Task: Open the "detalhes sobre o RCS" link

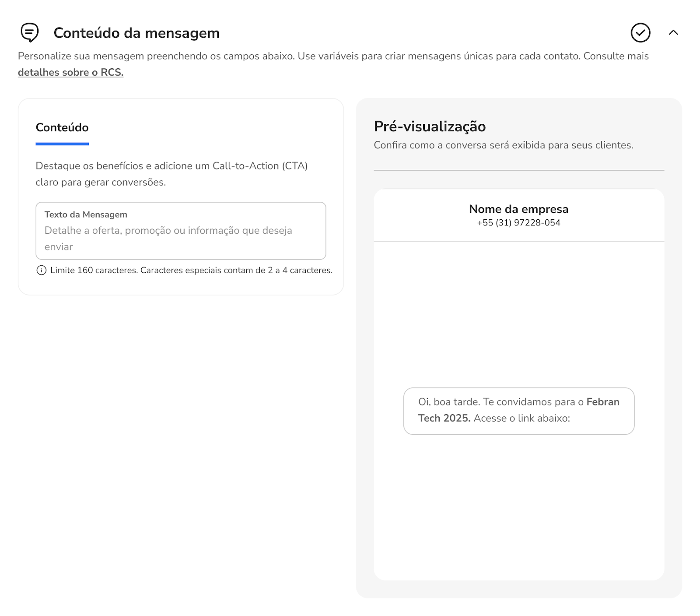Action: click(70, 73)
